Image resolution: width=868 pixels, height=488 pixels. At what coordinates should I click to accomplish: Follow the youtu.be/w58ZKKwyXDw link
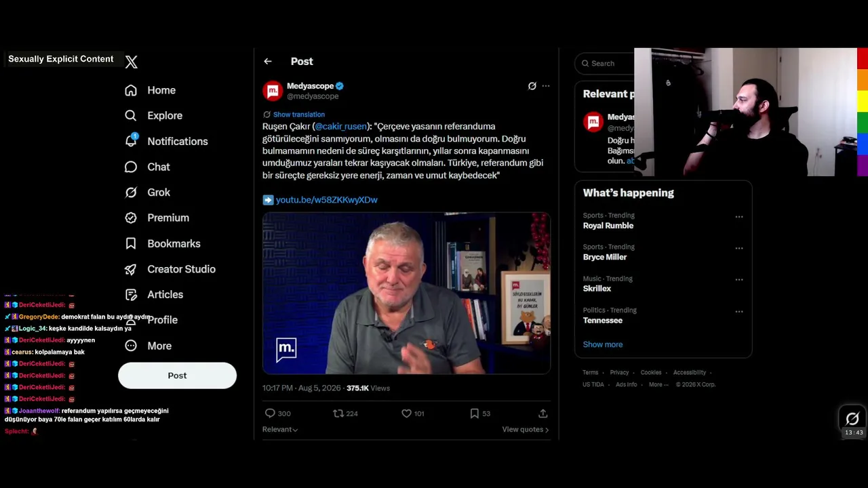point(327,200)
